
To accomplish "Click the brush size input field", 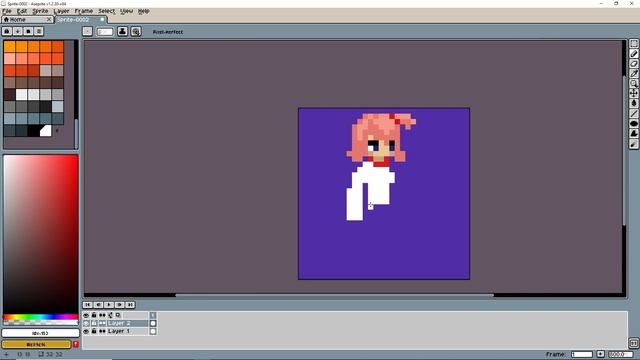I will 104,31.
